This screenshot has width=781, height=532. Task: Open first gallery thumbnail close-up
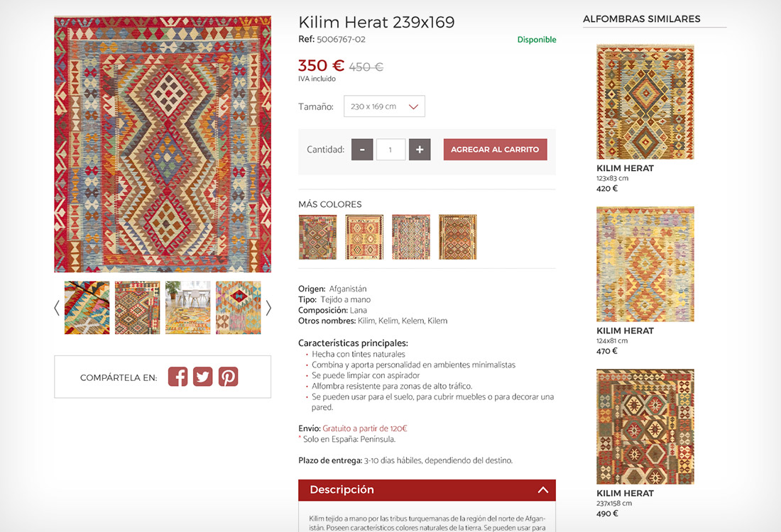(87, 308)
